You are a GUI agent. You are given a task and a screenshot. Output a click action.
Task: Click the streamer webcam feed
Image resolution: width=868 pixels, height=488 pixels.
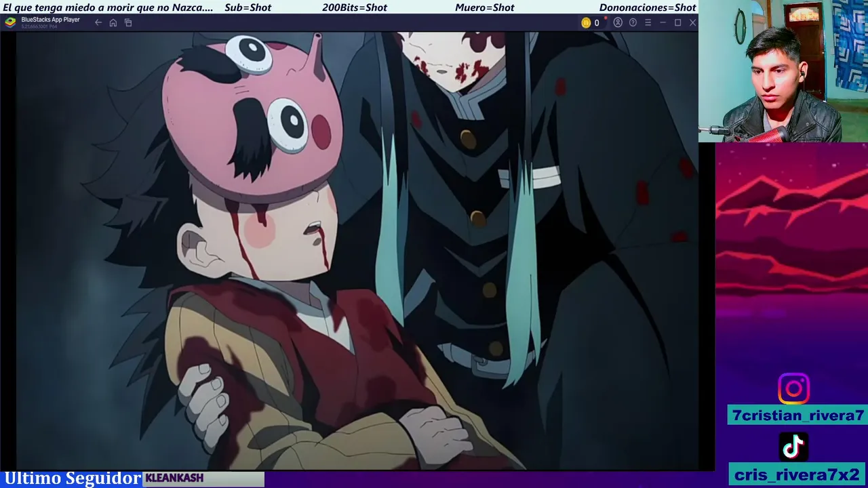[x=783, y=71]
